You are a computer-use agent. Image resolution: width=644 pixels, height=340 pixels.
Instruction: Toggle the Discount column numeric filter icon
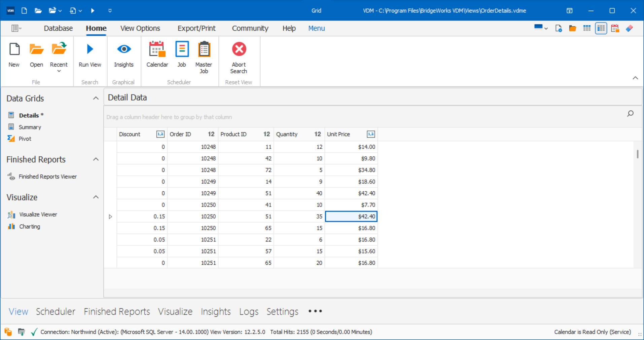point(160,134)
